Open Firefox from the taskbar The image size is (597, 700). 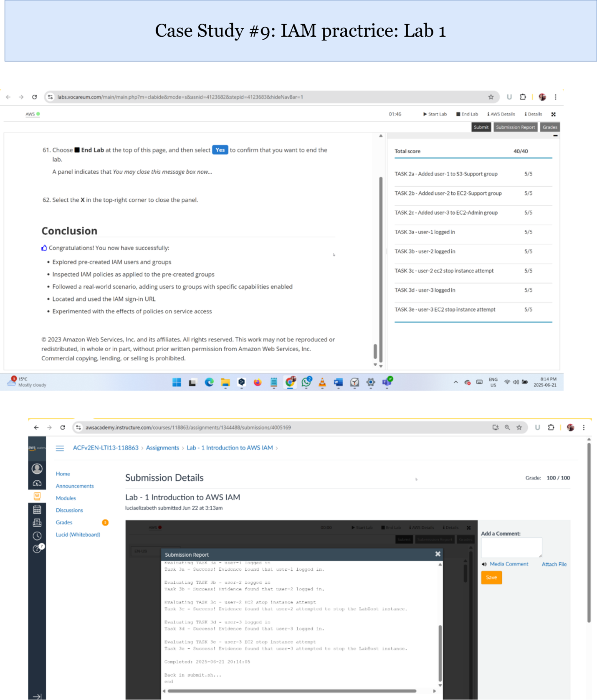coord(258,382)
